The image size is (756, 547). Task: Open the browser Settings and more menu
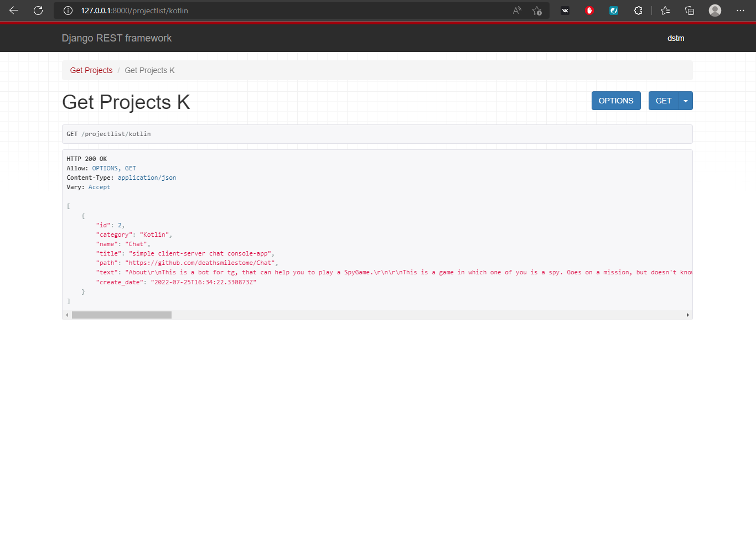pos(741,11)
